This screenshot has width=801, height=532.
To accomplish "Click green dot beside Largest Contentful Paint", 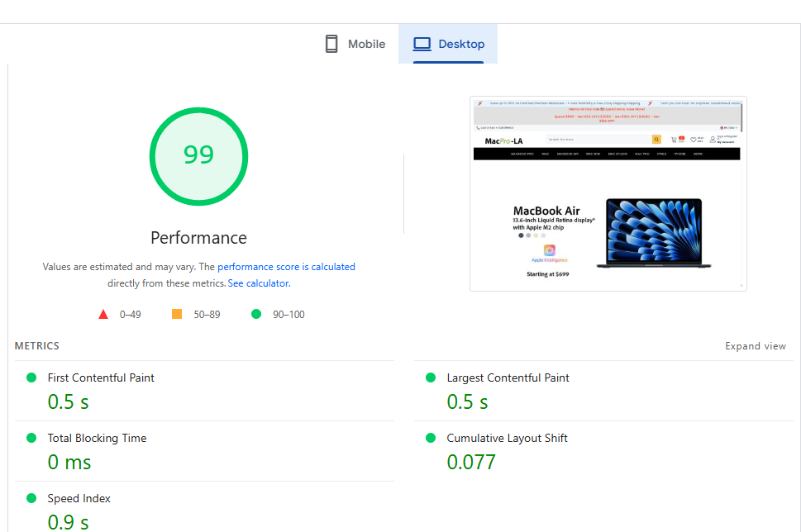I will pyautogui.click(x=431, y=378).
